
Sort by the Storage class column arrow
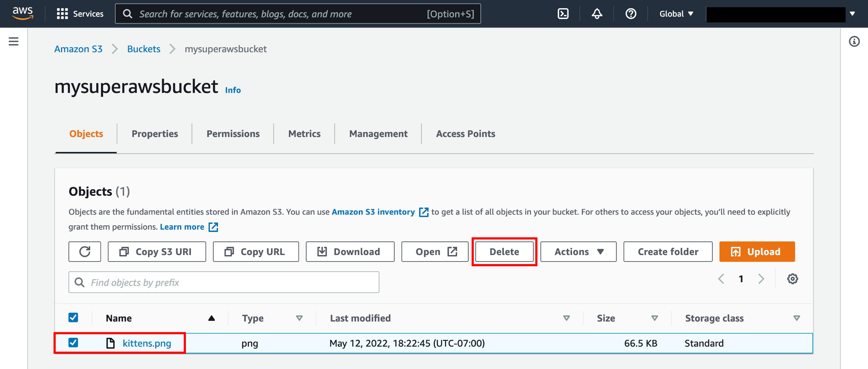[x=796, y=318]
